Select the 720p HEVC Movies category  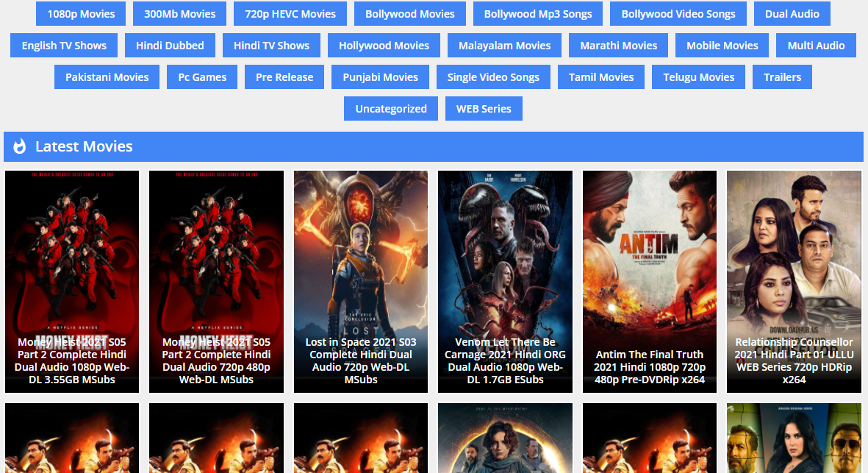[x=290, y=14]
